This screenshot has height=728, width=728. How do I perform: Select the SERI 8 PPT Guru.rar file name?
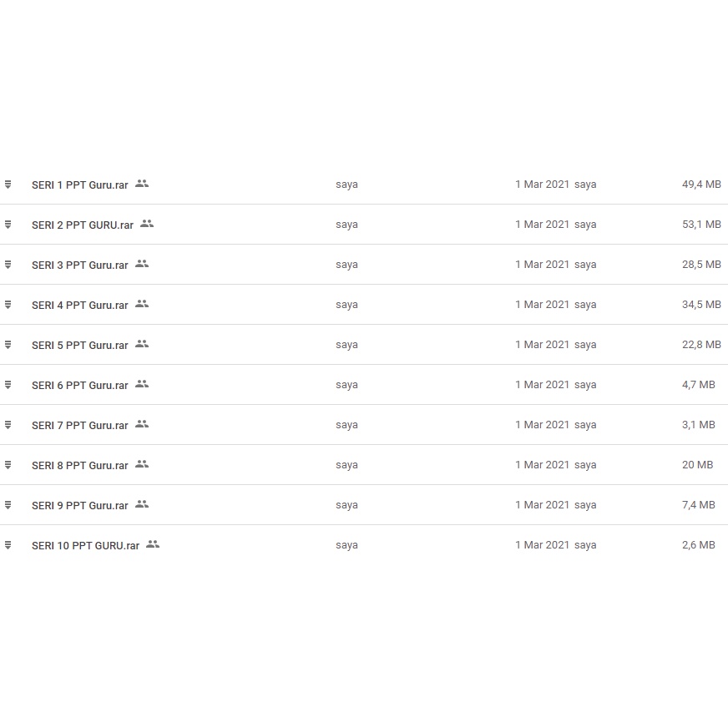pyautogui.click(x=80, y=465)
